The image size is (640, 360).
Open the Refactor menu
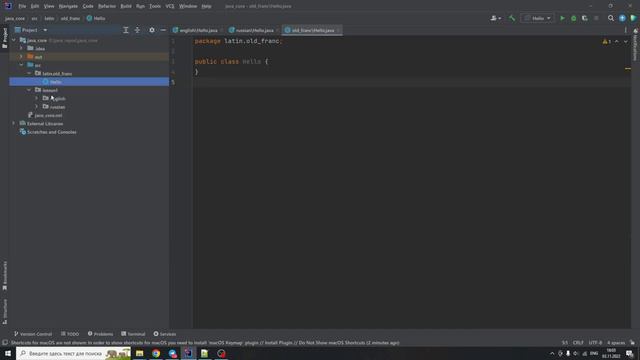click(107, 6)
